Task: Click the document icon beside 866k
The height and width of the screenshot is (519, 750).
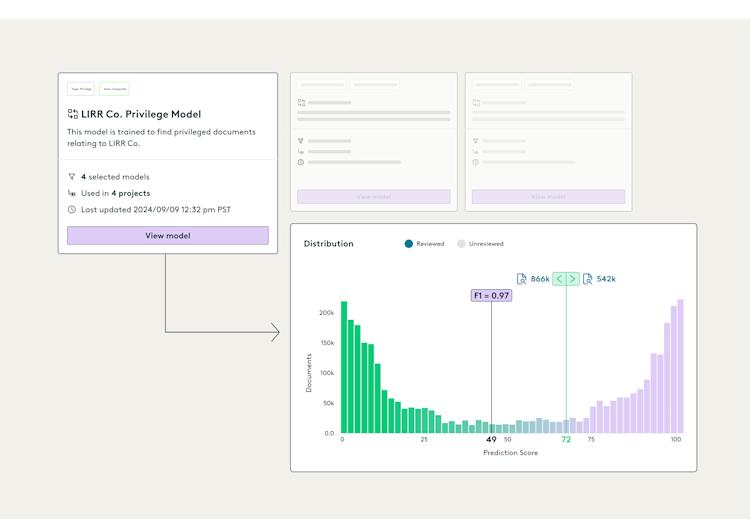Action: coord(522,279)
